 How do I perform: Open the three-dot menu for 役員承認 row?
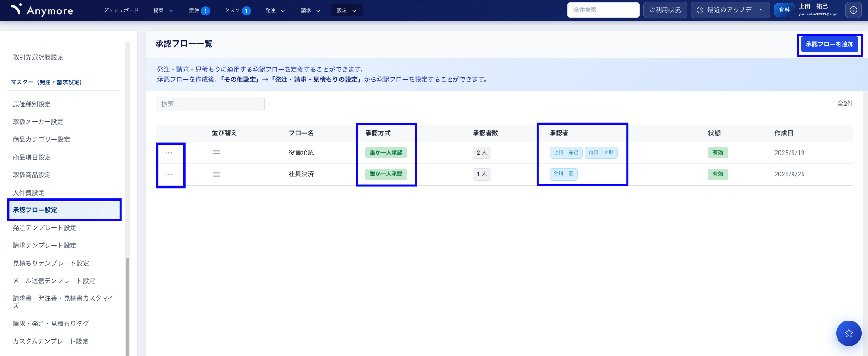click(169, 153)
